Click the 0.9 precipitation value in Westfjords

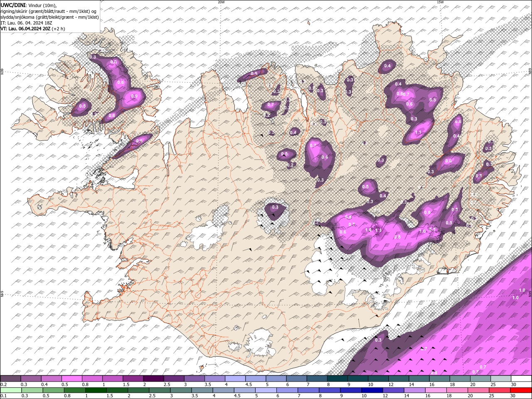coord(134,96)
